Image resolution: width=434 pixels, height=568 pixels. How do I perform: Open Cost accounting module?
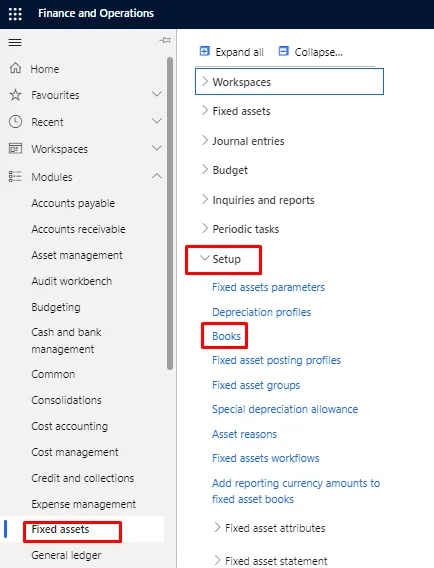[x=70, y=426]
